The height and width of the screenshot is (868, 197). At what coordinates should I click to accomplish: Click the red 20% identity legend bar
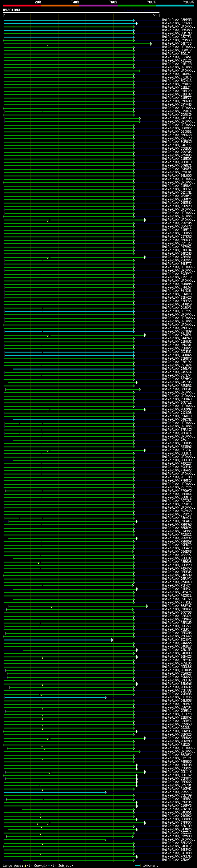(x=22, y=6)
